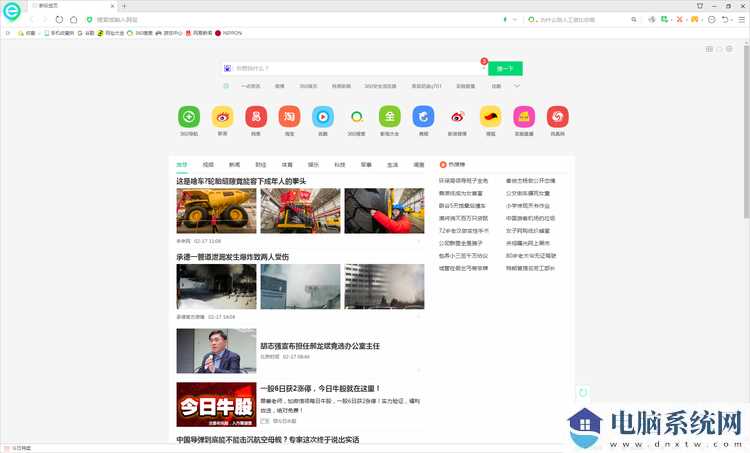Open the blue video play shortcut icon
This screenshot has width=750, height=453.
click(323, 117)
